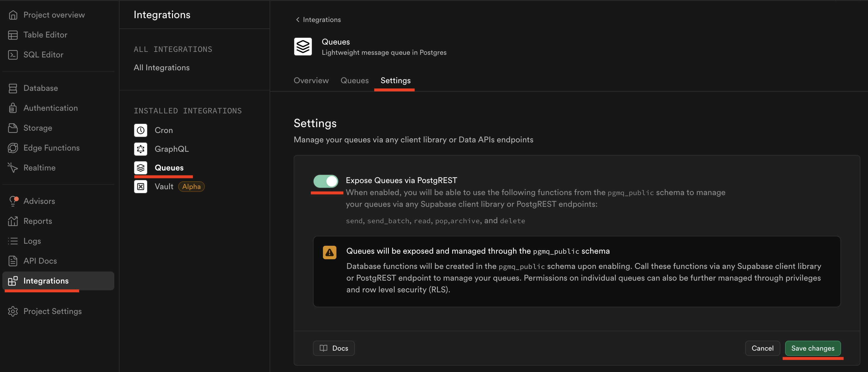Click the Table Editor grid icon
Screen dimensions: 868x372
coord(13,35)
